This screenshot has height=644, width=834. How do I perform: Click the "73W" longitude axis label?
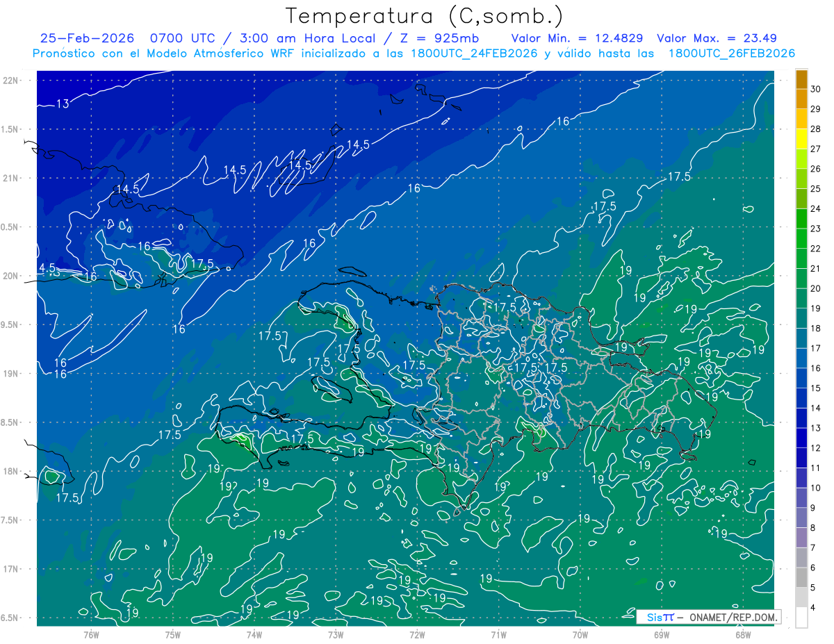[x=336, y=634]
